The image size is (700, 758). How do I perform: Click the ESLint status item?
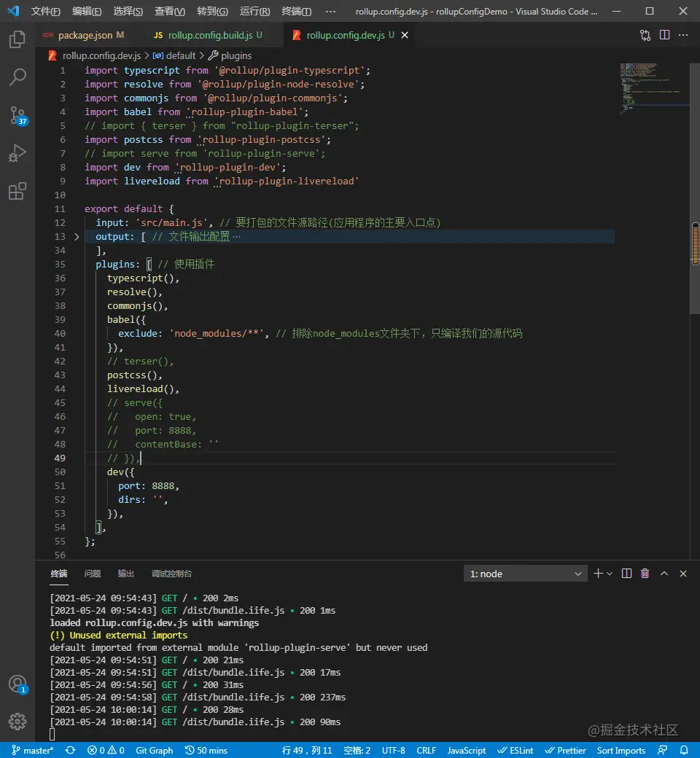pos(516,750)
